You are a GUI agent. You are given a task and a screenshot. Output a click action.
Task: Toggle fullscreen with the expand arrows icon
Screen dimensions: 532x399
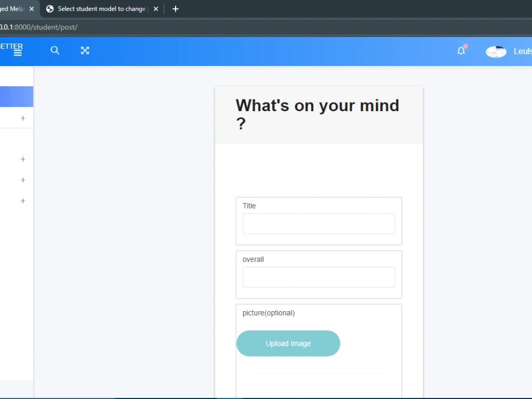85,51
